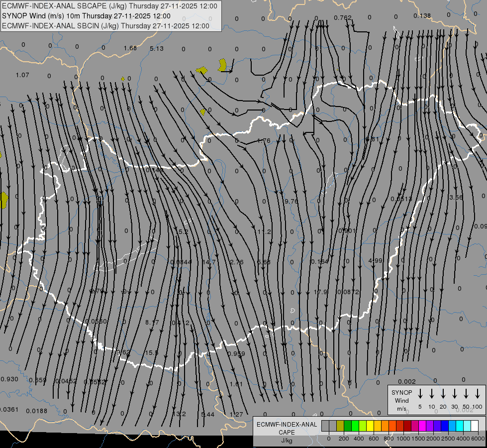Click the grid value 0.930
The width and height of the screenshot is (487, 448).
click(9, 379)
